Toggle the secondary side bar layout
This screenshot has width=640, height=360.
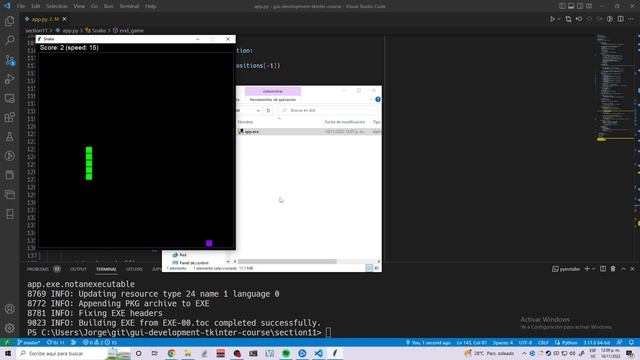click(x=580, y=6)
